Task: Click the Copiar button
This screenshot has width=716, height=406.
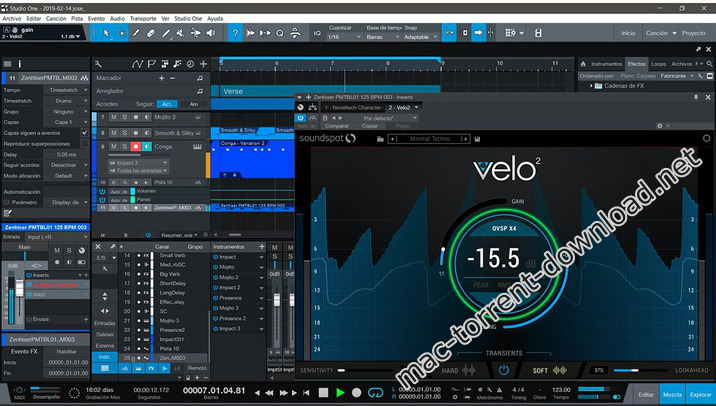Action: click(x=369, y=126)
